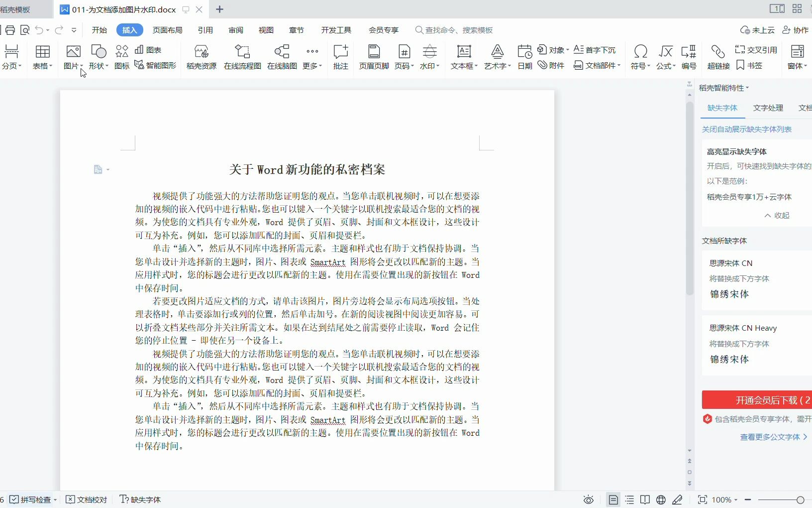Open the zoom 100% dropdown
This screenshot has width=812, height=508.
click(724, 500)
